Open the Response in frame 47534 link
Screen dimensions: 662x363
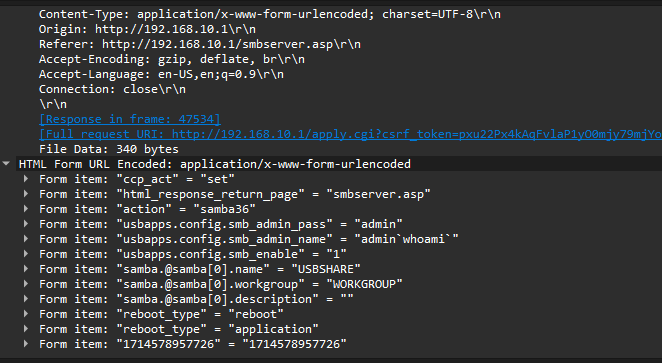coord(130,119)
